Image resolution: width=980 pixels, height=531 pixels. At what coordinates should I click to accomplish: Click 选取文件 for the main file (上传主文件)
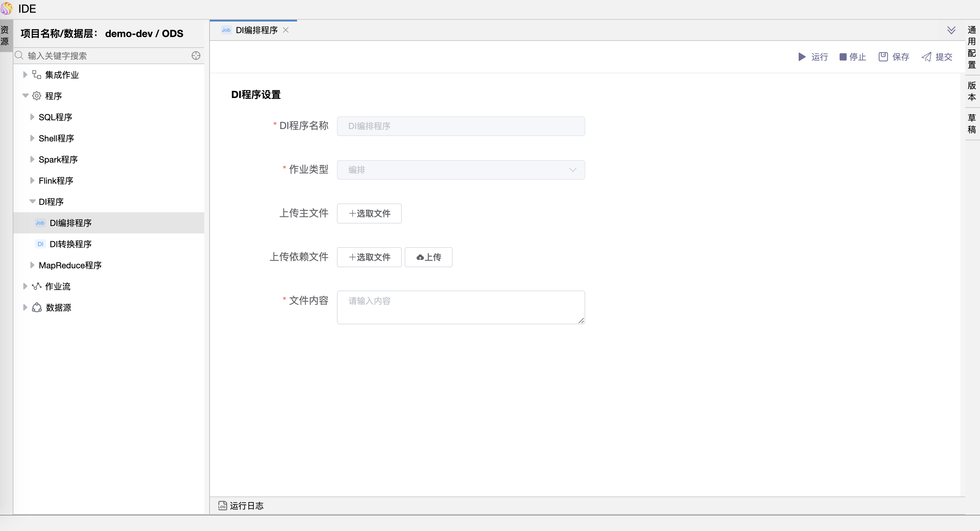coord(369,213)
